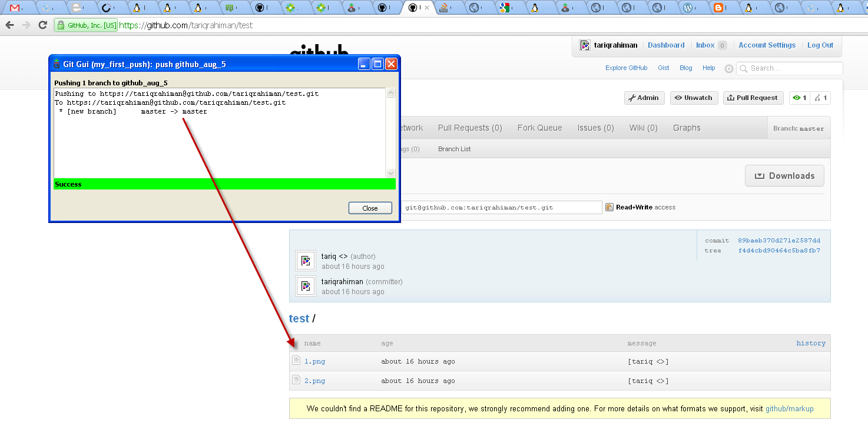868x436 pixels.
Task: Open the github/markup link
Action: 789,408
